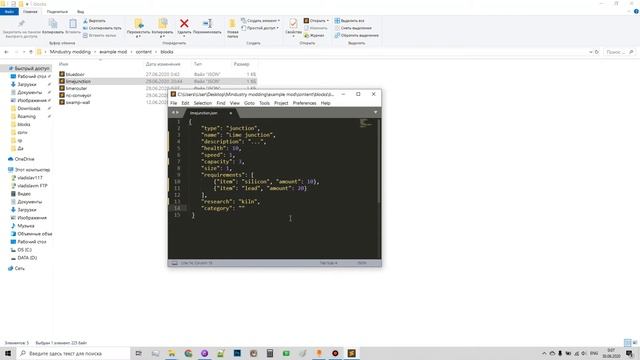Click the Delete red X in Explorer ribbon
This screenshot has height=360, width=640.
click(184, 24)
